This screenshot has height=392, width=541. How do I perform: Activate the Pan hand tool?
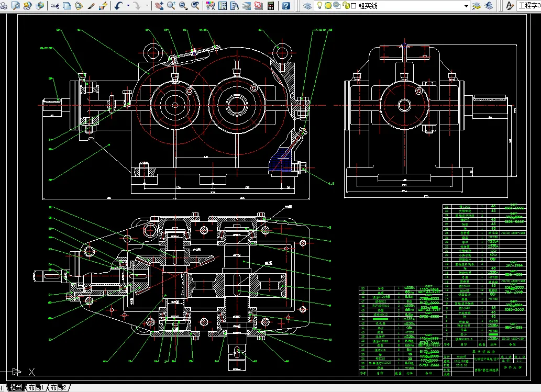(x=159, y=6)
